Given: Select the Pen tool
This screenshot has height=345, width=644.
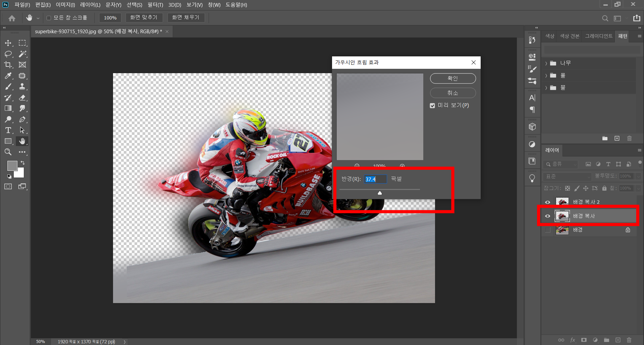Looking at the screenshot, I should pos(22,119).
